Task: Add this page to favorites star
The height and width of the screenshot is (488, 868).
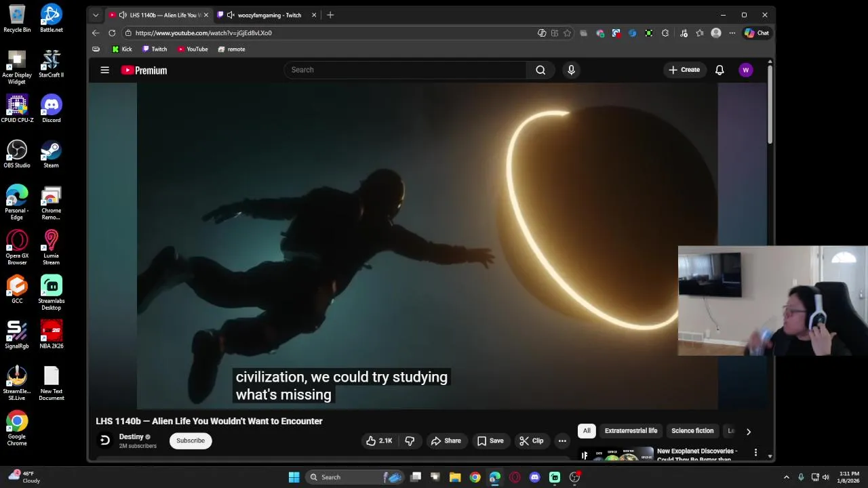Action: click(x=567, y=33)
